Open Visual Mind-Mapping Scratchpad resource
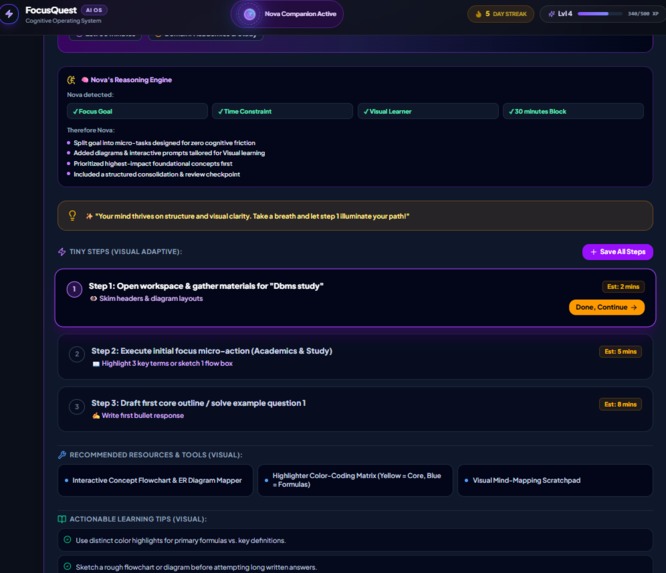666x573 pixels. tap(555, 480)
